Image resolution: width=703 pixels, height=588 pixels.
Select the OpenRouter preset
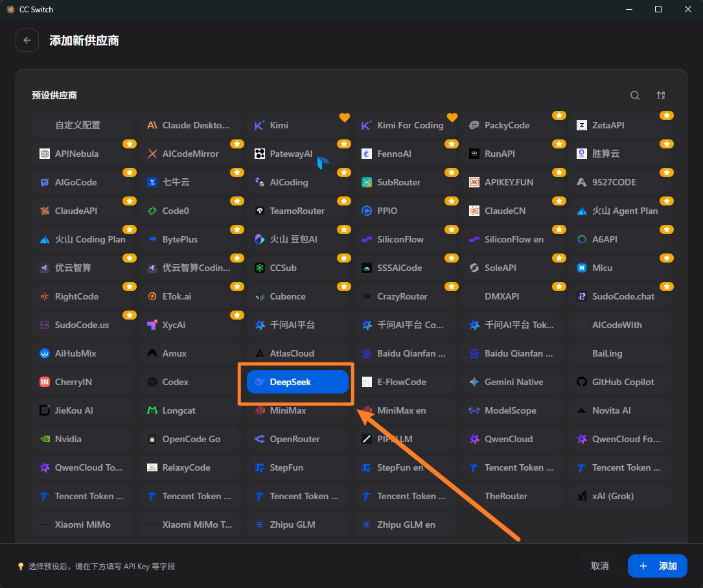tap(297, 439)
